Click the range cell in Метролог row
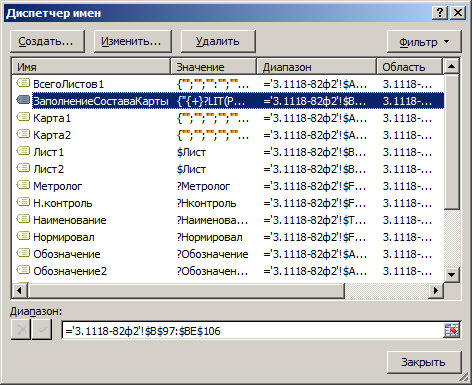Viewport: 472px width, 385px height. click(x=315, y=186)
